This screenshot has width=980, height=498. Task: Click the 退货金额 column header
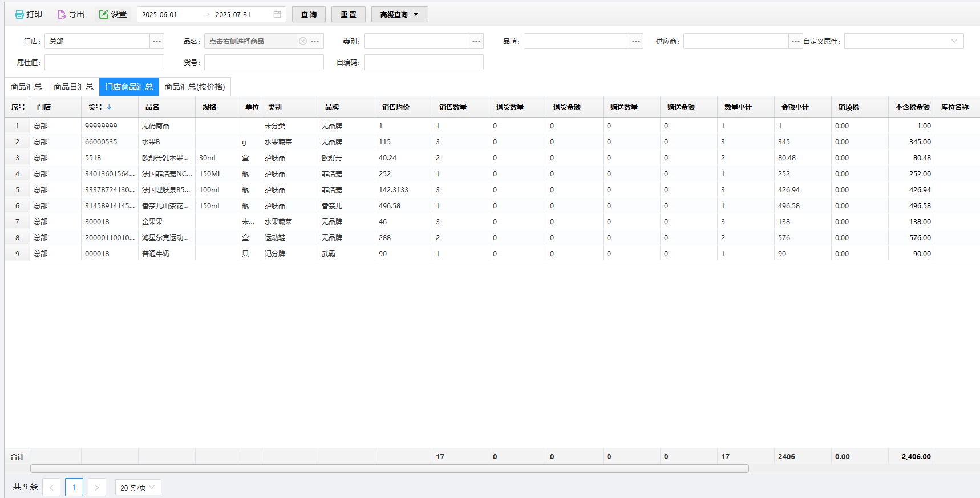coord(575,107)
